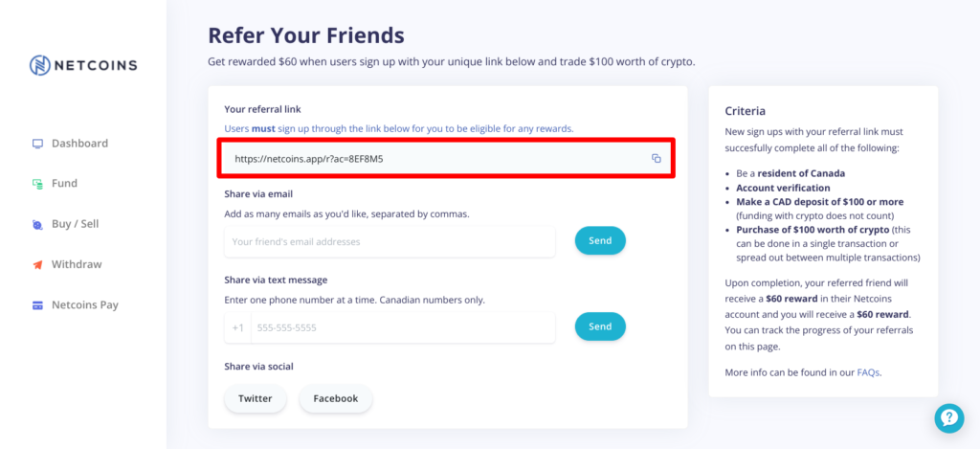Click the Fund icon in the sidebar
The height and width of the screenshot is (449, 980).
[x=37, y=184]
